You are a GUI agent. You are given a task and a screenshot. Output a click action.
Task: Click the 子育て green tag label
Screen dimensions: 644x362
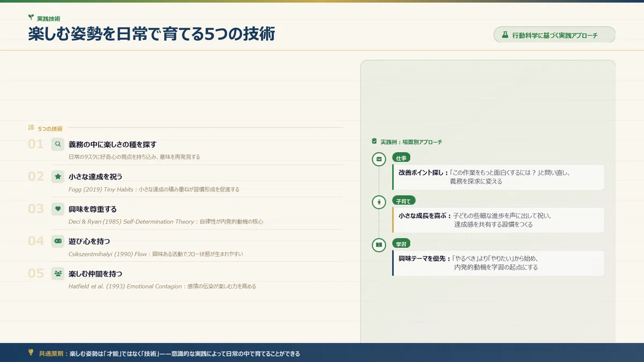tap(403, 201)
